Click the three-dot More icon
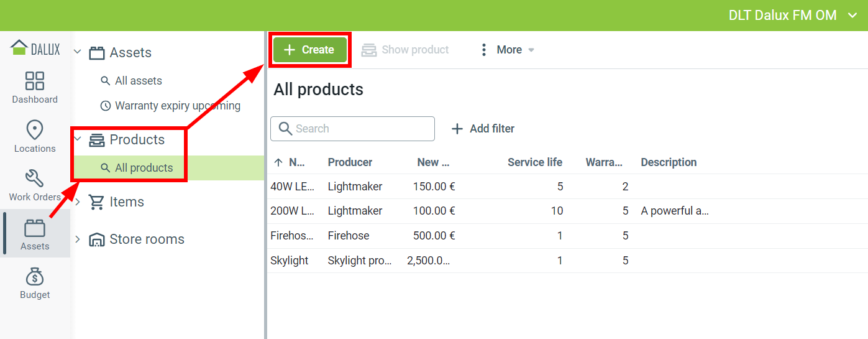The image size is (868, 339). click(x=484, y=50)
